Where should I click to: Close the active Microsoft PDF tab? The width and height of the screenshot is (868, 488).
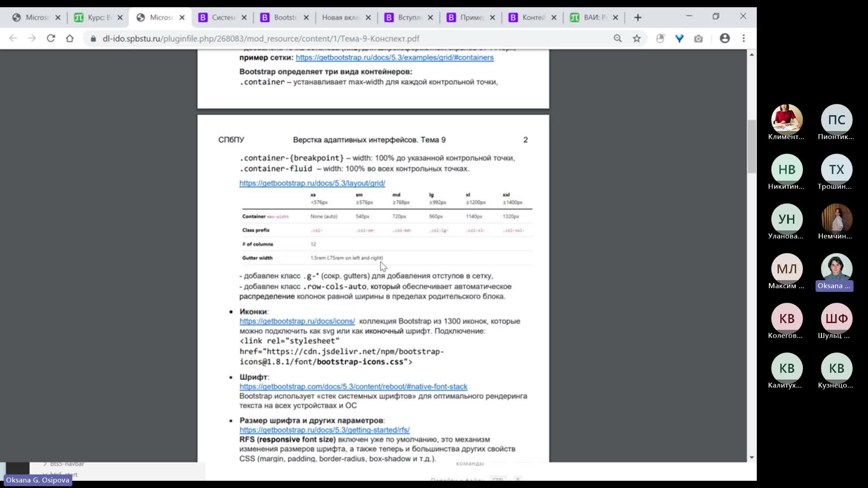tap(182, 18)
